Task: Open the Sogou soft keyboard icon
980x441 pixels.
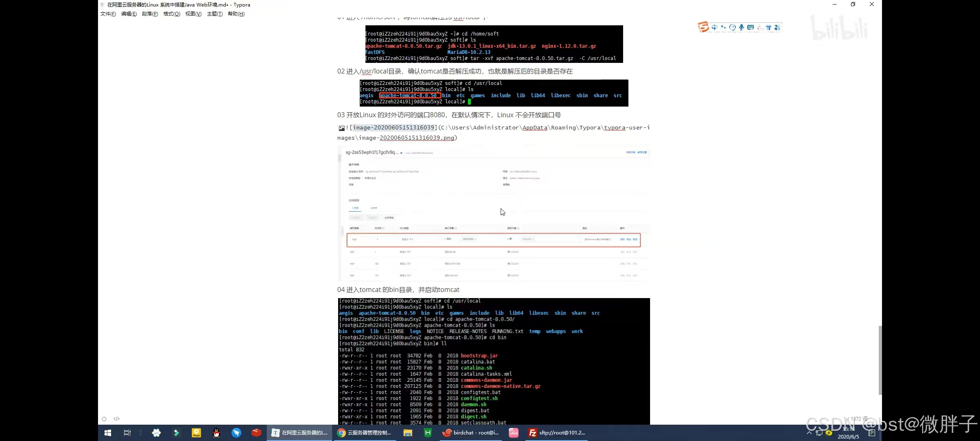Action: coord(751,27)
